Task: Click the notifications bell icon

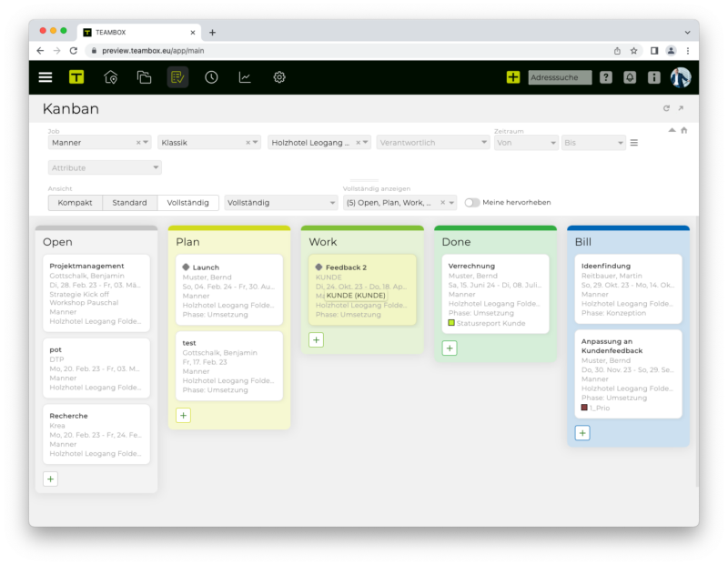Action: coord(628,77)
